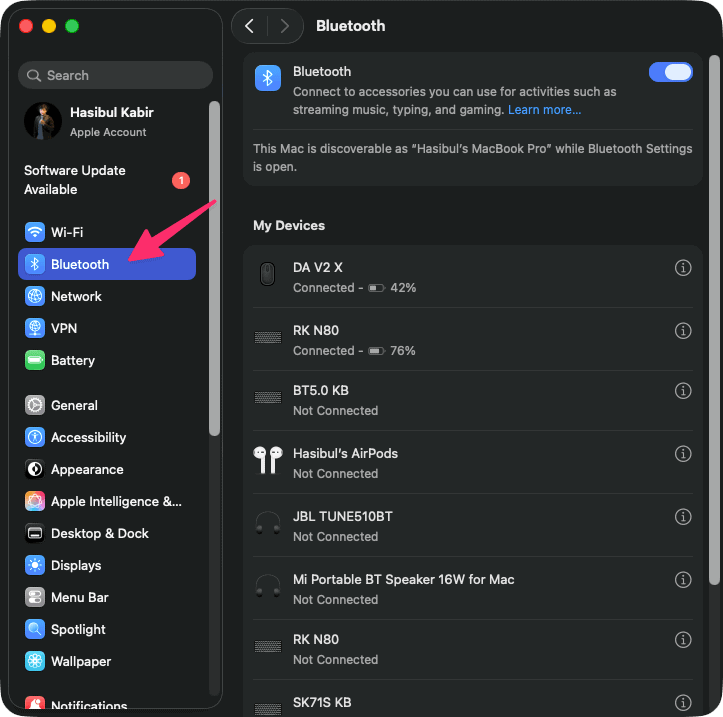Select Displays in the sidebar
The width and height of the screenshot is (723, 717).
[107, 565]
